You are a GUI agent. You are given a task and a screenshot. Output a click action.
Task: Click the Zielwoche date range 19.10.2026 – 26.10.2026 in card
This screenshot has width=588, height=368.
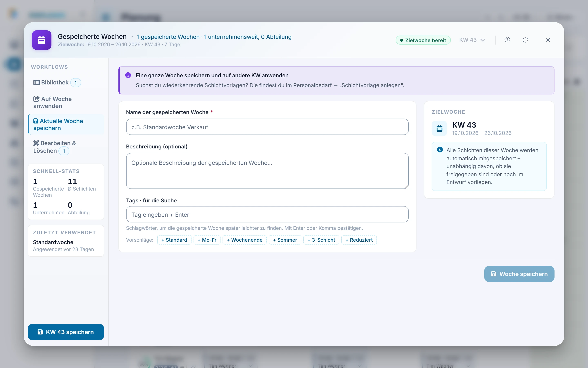(482, 133)
